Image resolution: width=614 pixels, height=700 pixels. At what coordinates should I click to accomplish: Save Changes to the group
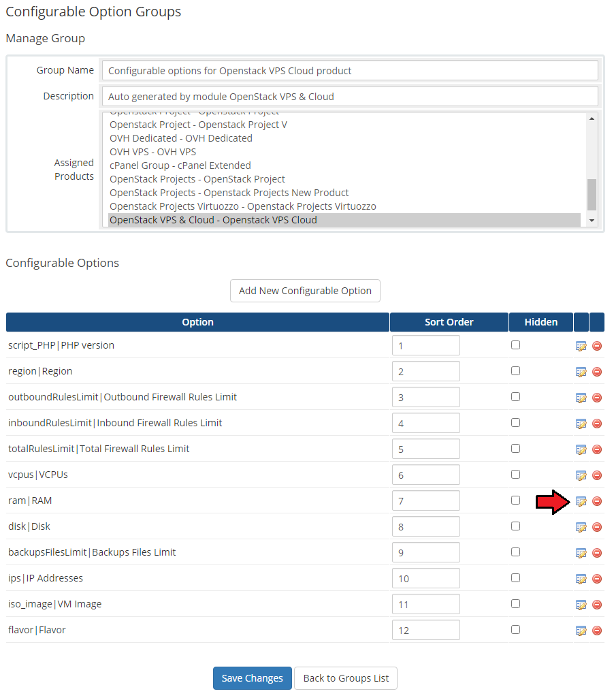[252, 678]
